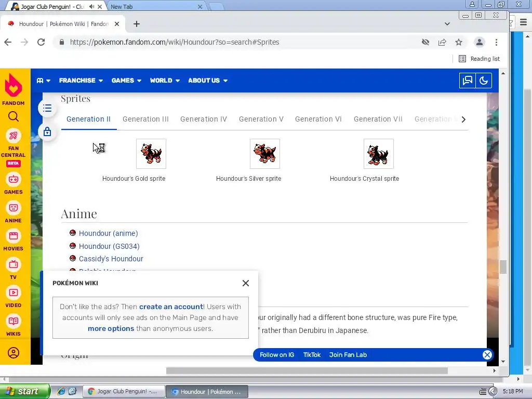This screenshot has width=532, height=399.
Task: Switch to the Generation VII tab
Action: click(378, 119)
